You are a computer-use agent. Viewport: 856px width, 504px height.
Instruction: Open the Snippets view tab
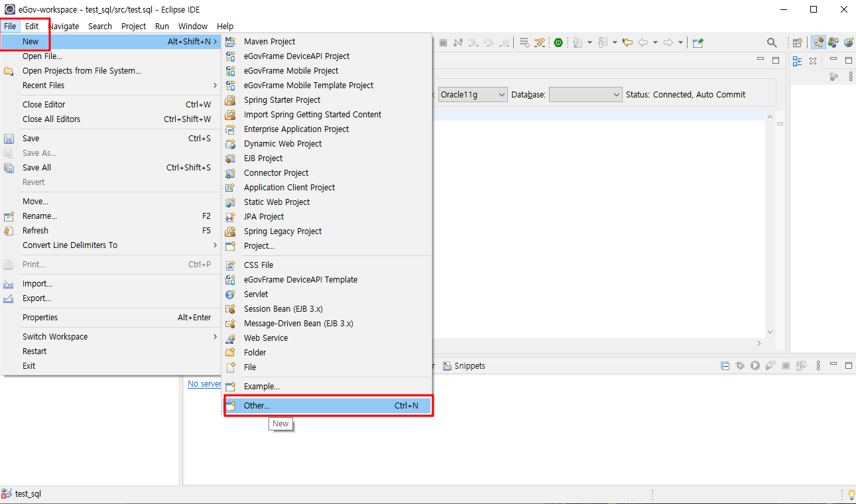(x=464, y=365)
